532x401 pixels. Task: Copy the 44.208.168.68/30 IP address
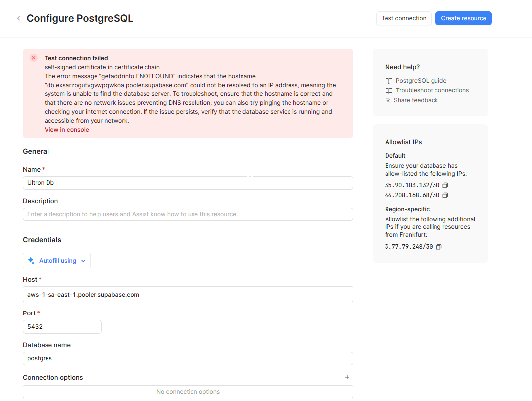[x=445, y=195]
